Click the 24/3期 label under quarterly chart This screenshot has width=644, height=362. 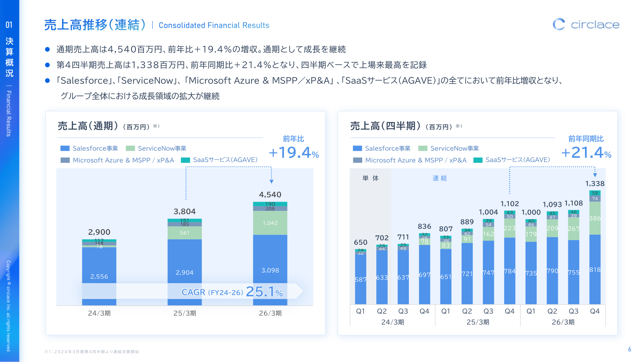[x=392, y=322]
